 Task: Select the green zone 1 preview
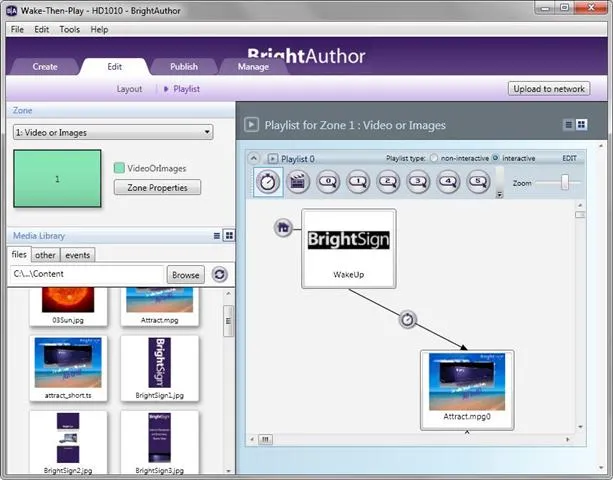pos(57,179)
